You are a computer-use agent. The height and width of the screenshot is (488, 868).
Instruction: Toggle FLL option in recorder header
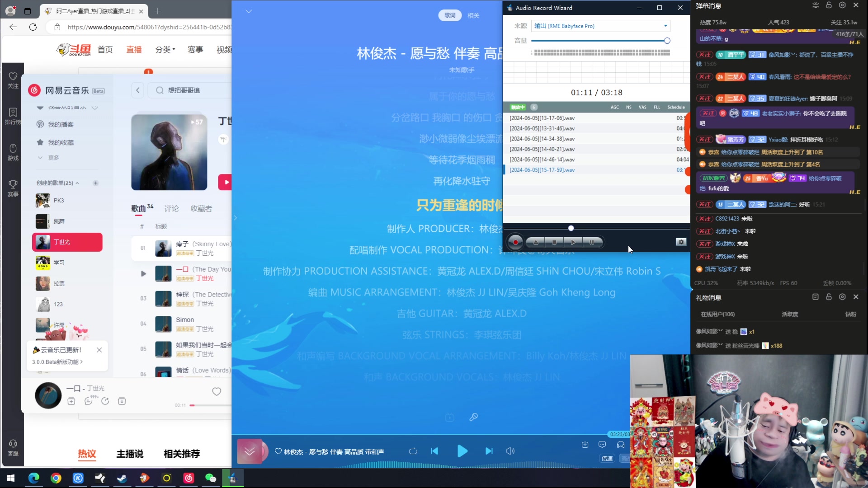pos(657,107)
